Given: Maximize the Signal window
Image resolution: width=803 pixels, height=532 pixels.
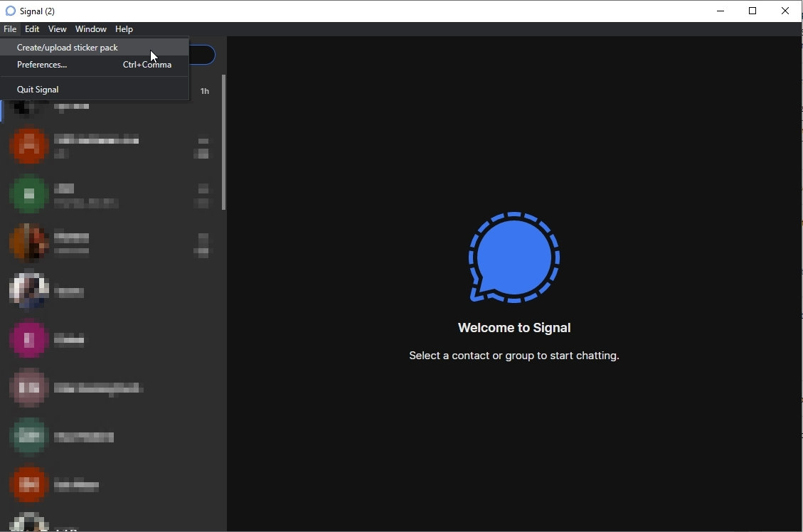Looking at the screenshot, I should point(753,11).
